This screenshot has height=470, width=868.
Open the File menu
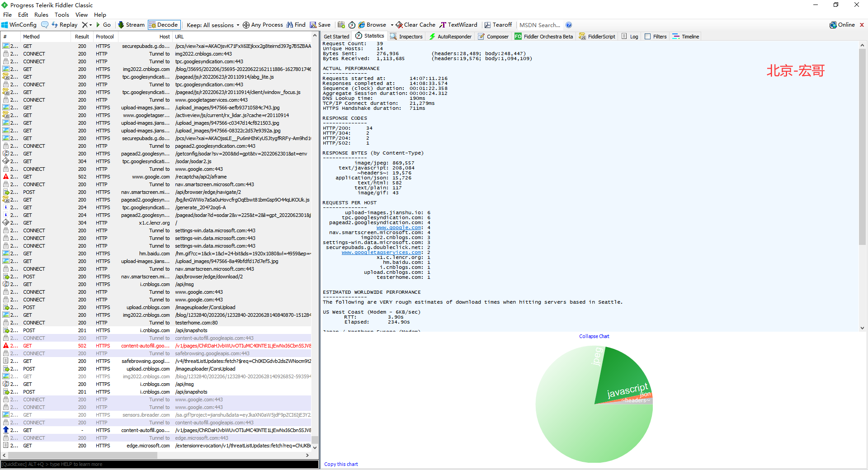tap(7, 14)
